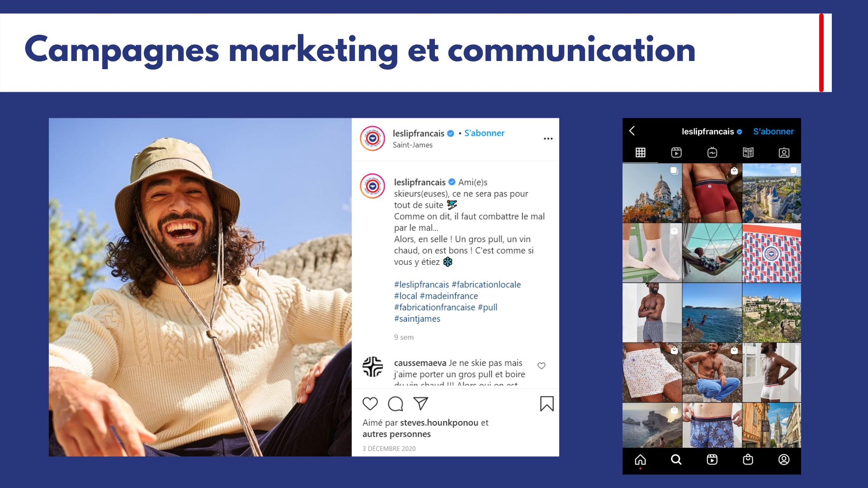
Task: Tap S'abonner in the mobile profile header
Action: click(x=774, y=131)
